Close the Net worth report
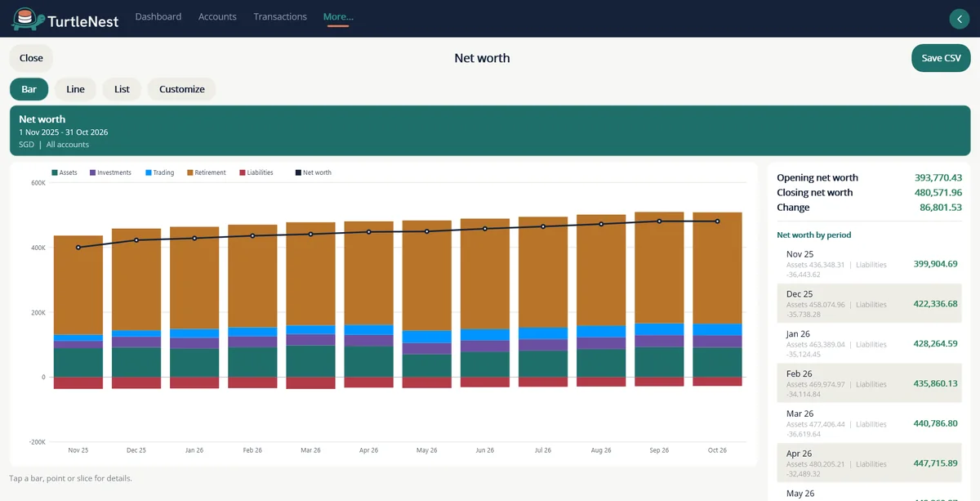 pos(31,58)
